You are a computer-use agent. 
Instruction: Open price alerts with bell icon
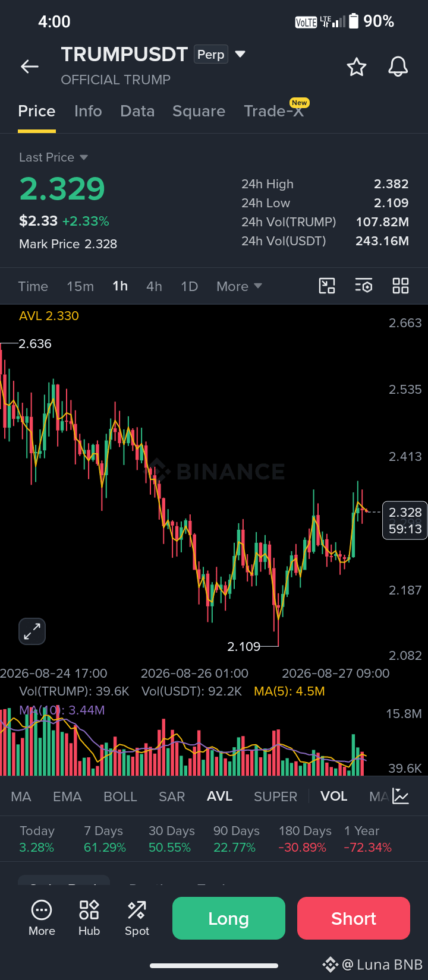tap(398, 67)
